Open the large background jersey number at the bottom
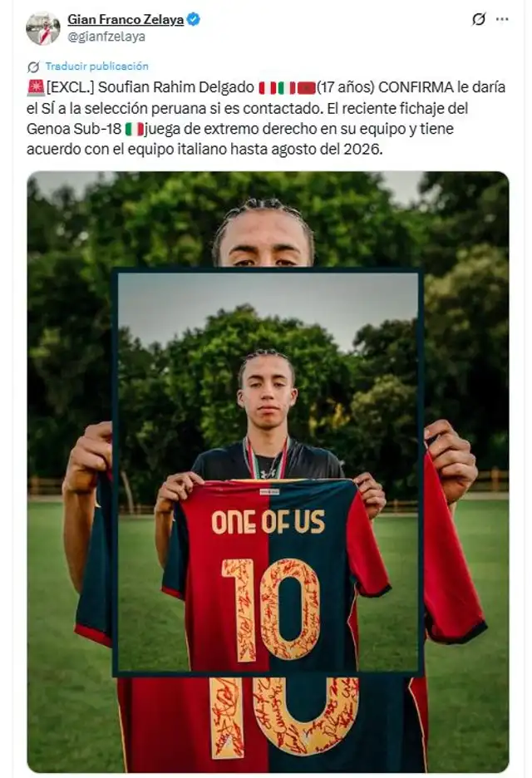The height and width of the screenshot is (778, 532). [x=284, y=716]
